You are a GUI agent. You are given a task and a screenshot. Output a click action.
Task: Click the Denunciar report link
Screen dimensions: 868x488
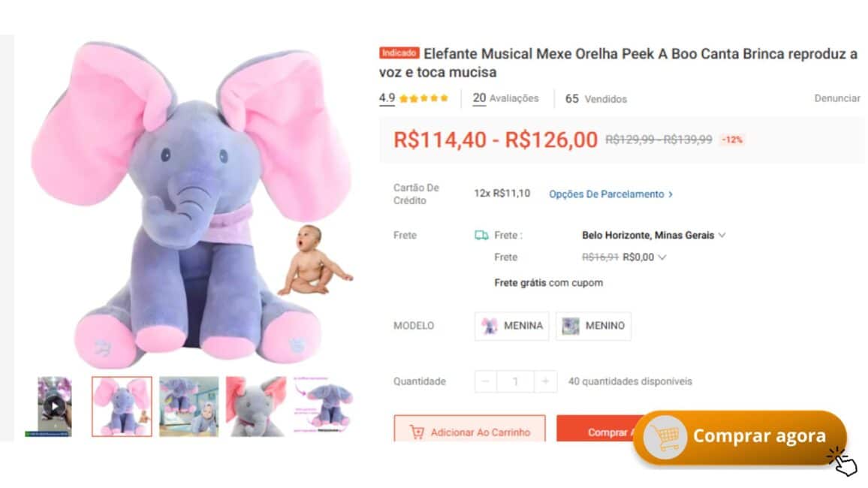[836, 98]
